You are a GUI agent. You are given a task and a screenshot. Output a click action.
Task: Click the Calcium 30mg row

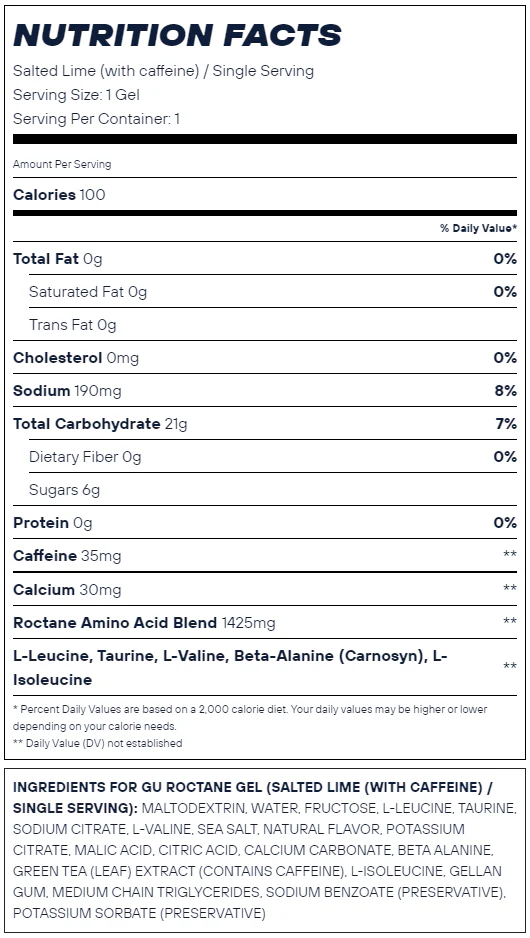[x=265, y=589]
